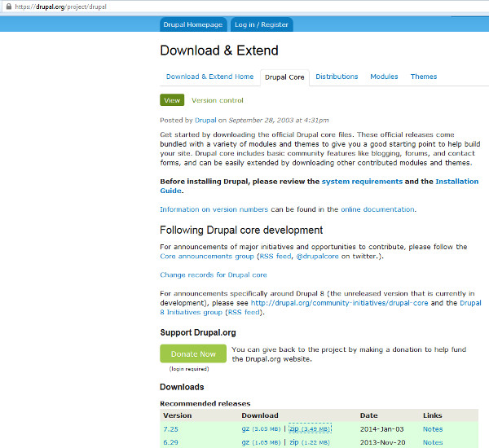Open the Version control link
Screen dimensions: 489x448
(x=218, y=100)
